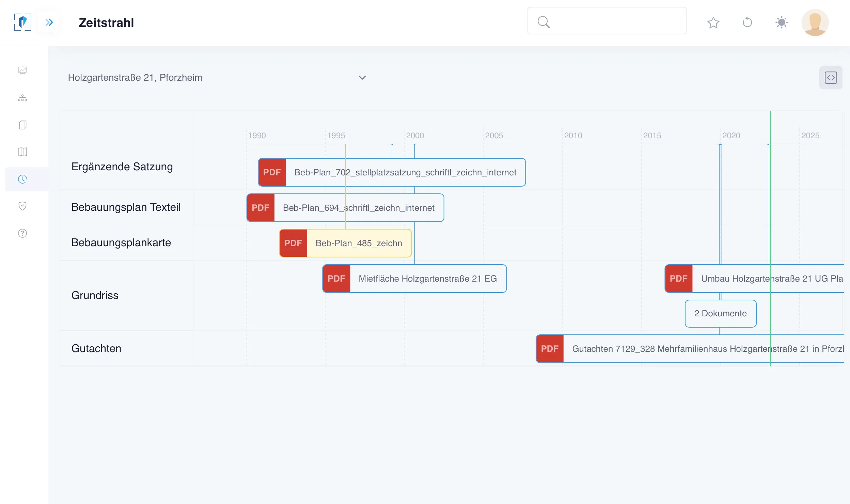
Task: Click the reload refresh icon
Action: [747, 22]
